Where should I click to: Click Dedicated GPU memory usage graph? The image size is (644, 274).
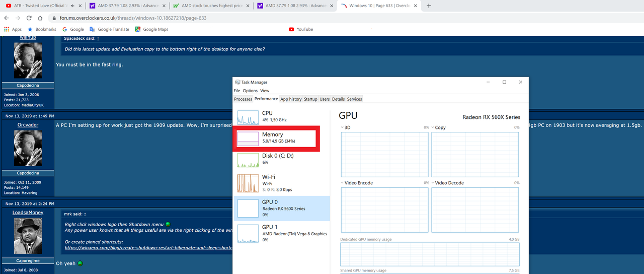[430, 254]
